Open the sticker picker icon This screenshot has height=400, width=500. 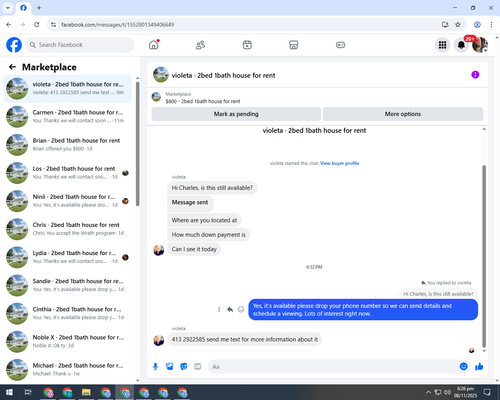(184, 367)
